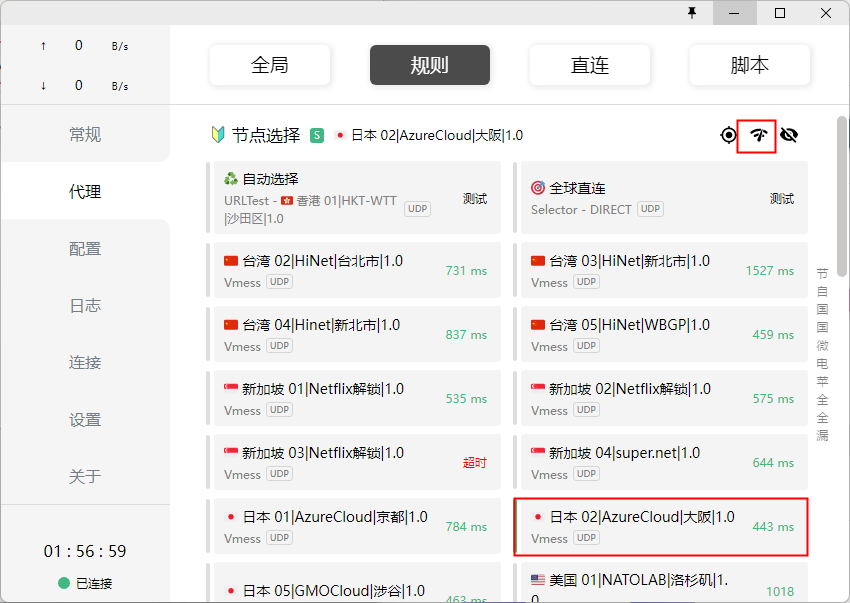Switch to 全局 global mode
This screenshot has width=850, height=603.
point(269,65)
